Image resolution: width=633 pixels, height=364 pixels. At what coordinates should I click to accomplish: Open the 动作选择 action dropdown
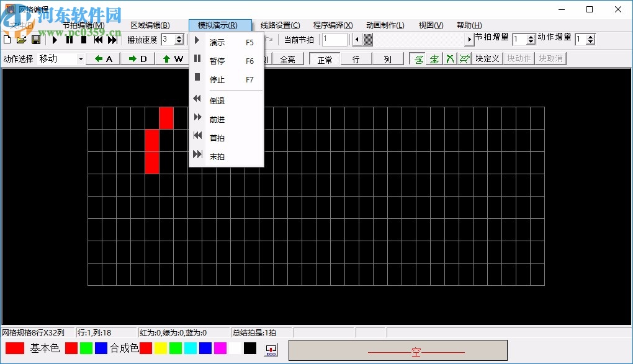point(81,59)
